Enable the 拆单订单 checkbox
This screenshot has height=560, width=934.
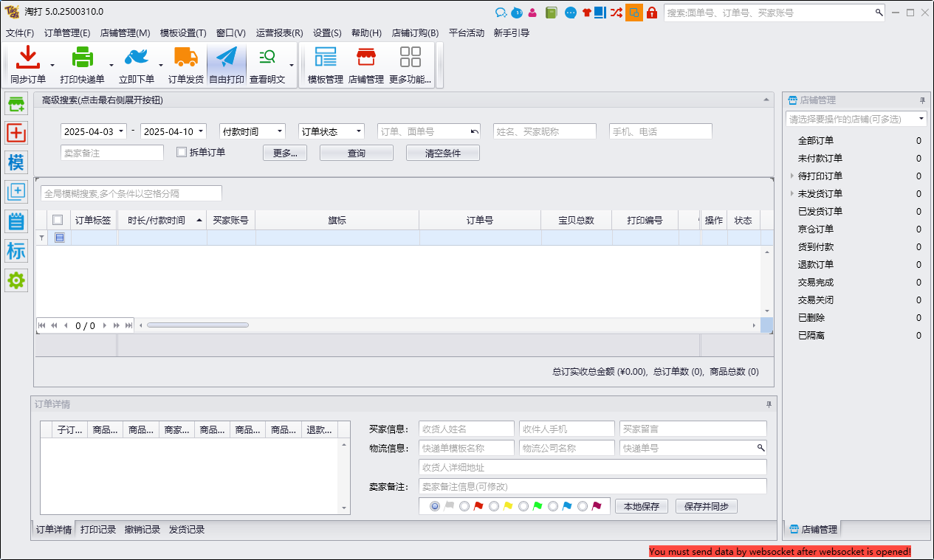pos(182,153)
